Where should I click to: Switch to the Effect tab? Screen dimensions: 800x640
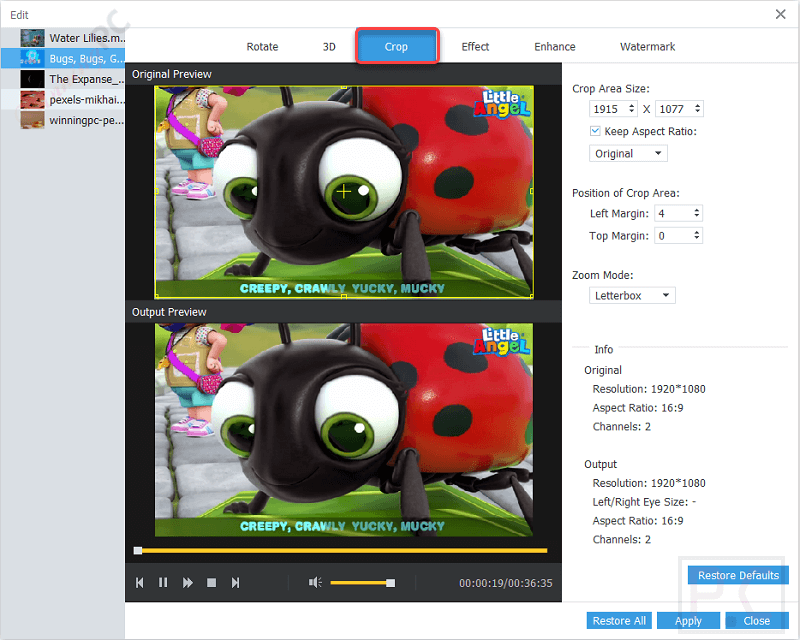click(x=475, y=46)
